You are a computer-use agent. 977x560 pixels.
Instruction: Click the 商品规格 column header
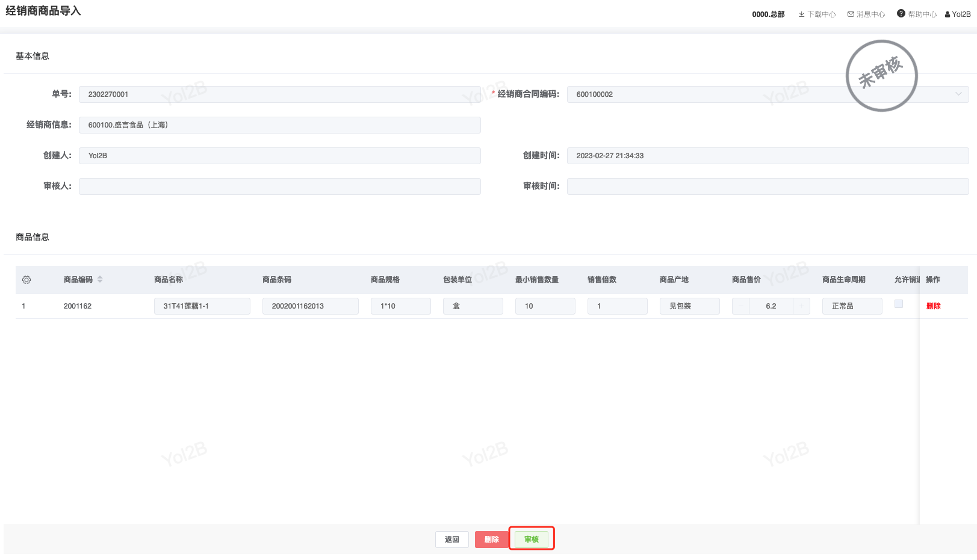pos(385,280)
